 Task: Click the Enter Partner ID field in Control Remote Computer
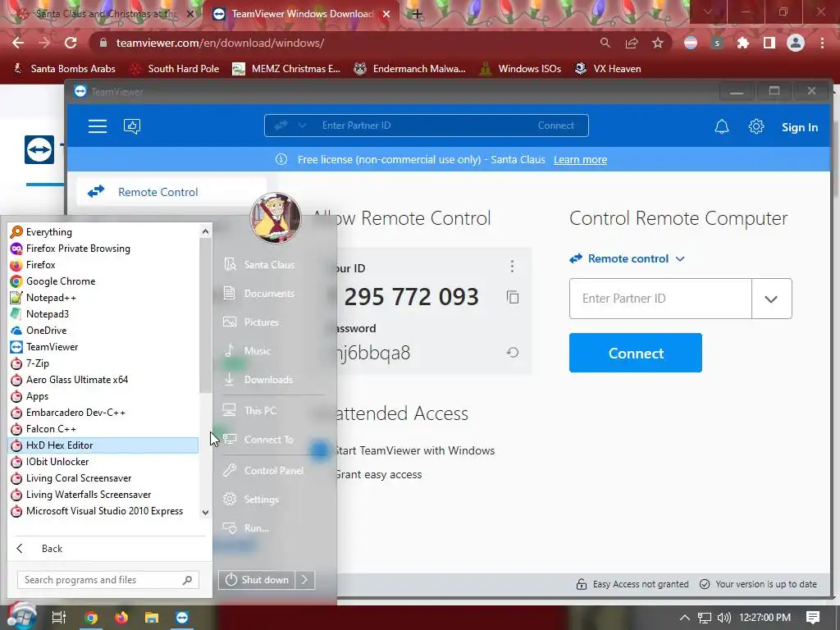tap(660, 299)
